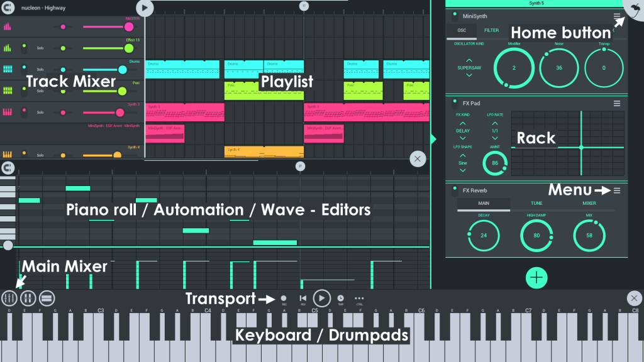
Task: Open the CTRL options via the three-dots icon
Action: point(359,299)
